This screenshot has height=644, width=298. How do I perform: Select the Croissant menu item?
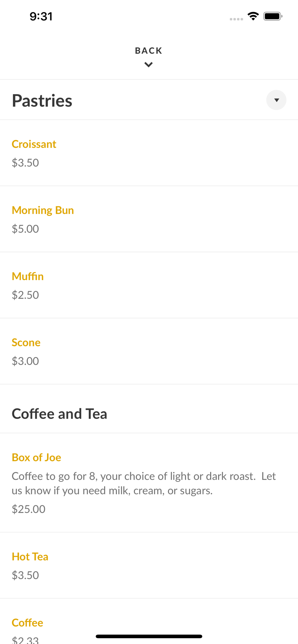[x=34, y=144]
